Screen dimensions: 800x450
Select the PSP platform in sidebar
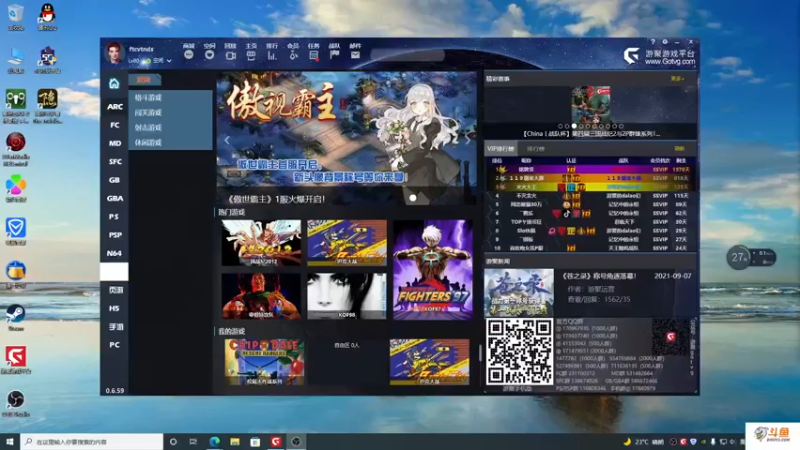coord(114,235)
